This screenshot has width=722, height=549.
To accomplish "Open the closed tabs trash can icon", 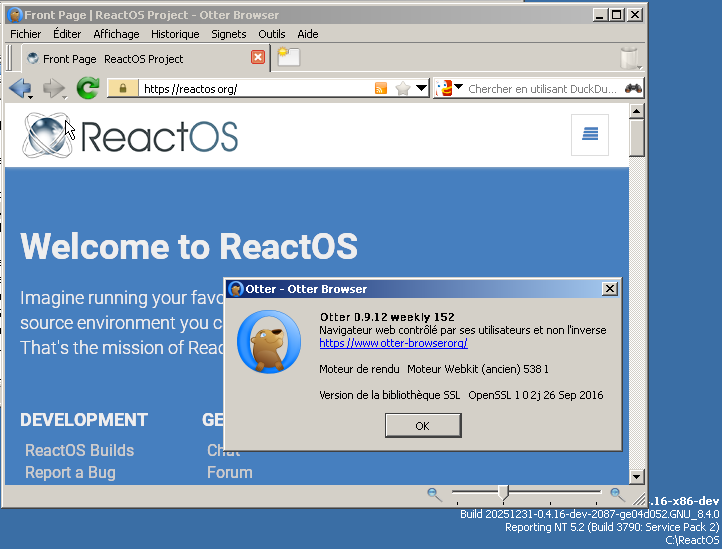I will pyautogui.click(x=629, y=57).
